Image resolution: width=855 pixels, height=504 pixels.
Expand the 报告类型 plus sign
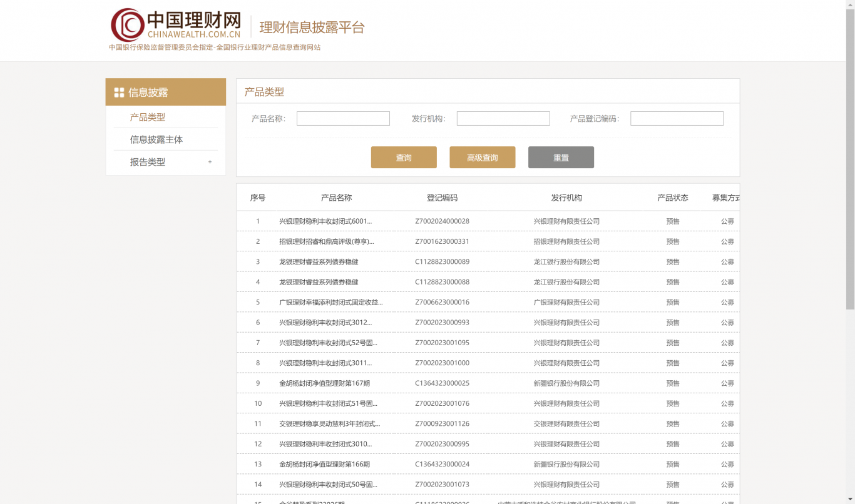pyautogui.click(x=210, y=162)
